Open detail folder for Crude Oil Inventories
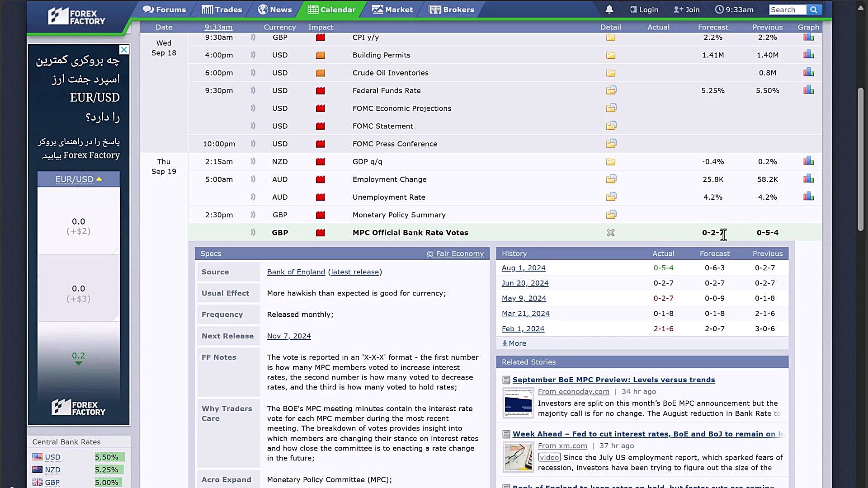868x488 pixels. pyautogui.click(x=611, y=73)
